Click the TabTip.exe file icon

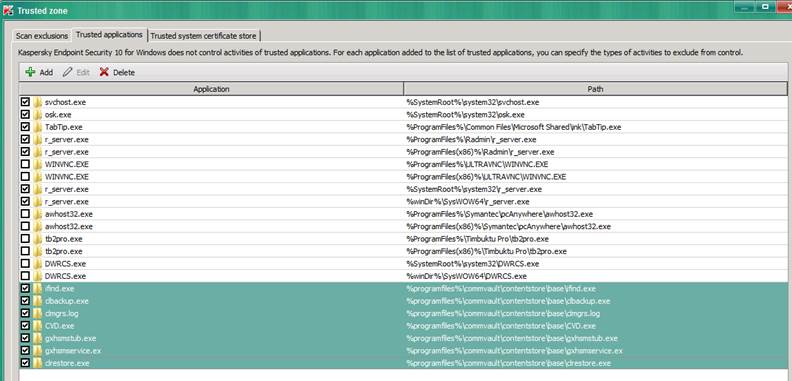(x=38, y=127)
